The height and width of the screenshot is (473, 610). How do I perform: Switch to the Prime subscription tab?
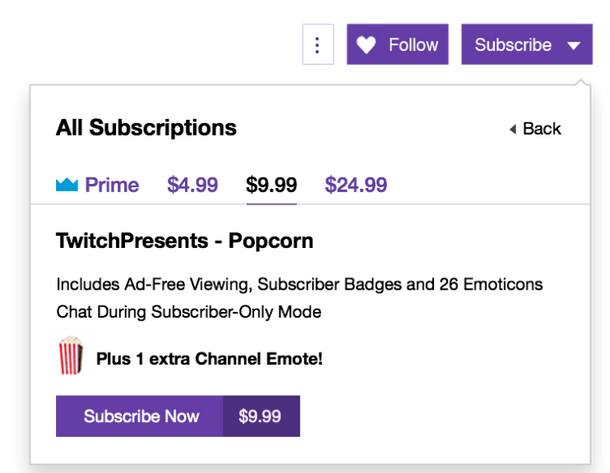coord(97,184)
